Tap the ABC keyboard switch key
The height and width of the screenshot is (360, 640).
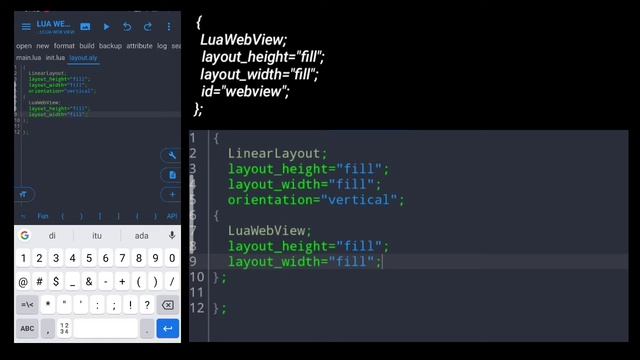[27, 329]
